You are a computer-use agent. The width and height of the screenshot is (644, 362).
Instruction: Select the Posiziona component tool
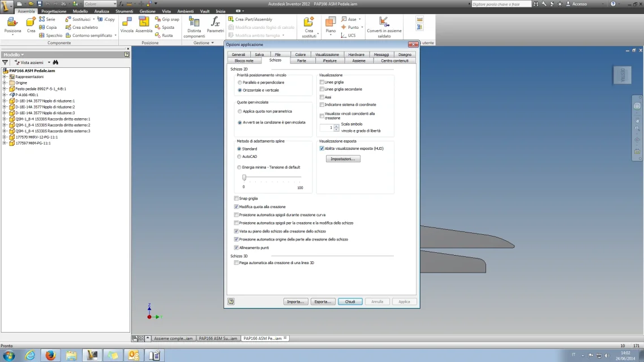click(x=12, y=25)
